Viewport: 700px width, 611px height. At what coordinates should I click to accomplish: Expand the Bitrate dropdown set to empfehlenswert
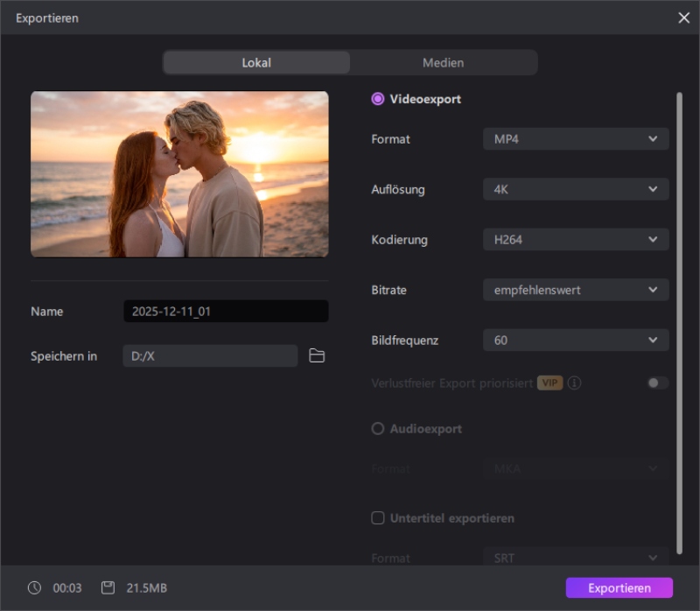[576, 290]
